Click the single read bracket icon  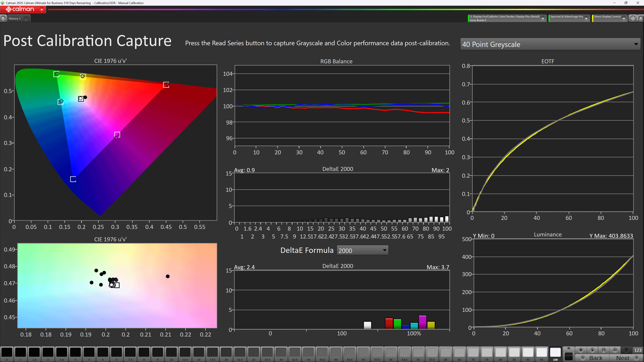point(603,350)
